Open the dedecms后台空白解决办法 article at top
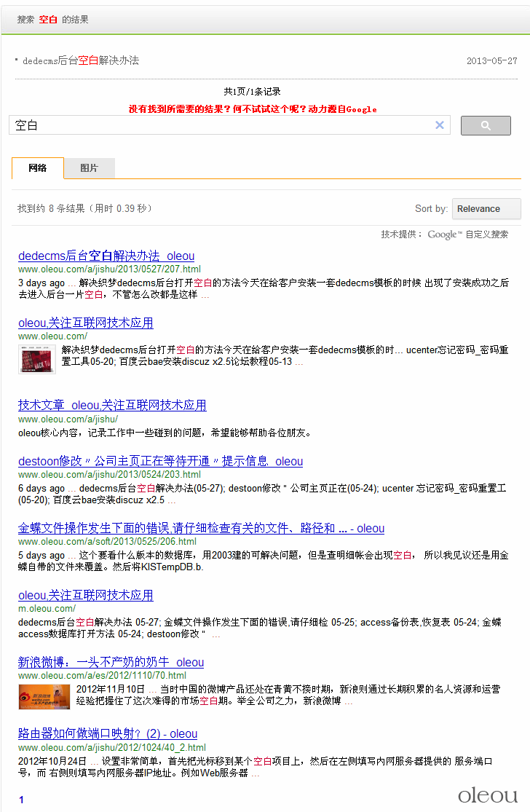Image resolution: width=530 pixels, height=812 pixels. [x=81, y=60]
